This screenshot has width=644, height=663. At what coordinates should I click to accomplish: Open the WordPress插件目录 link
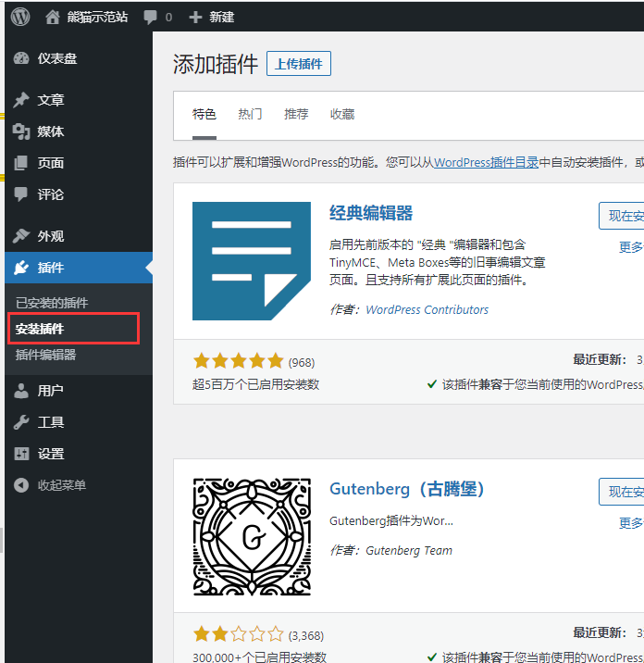pos(486,162)
